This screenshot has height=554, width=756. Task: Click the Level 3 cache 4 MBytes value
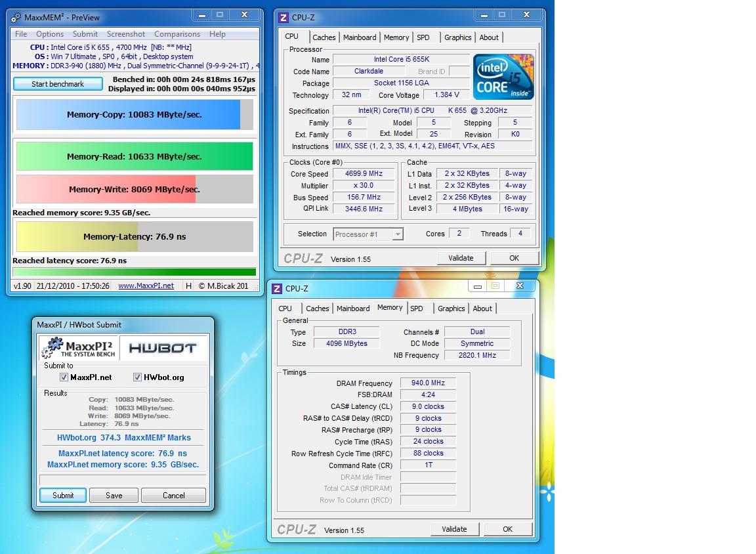click(x=467, y=209)
